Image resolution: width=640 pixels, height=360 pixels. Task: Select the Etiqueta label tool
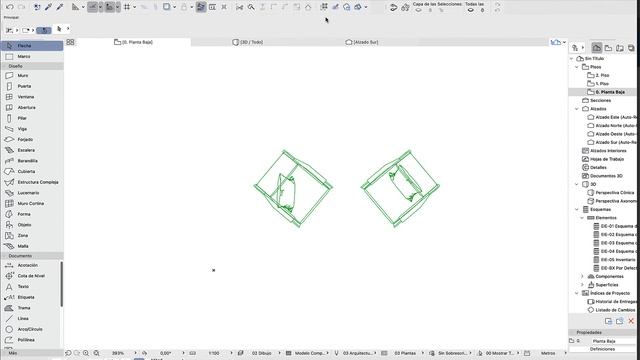pos(31,297)
